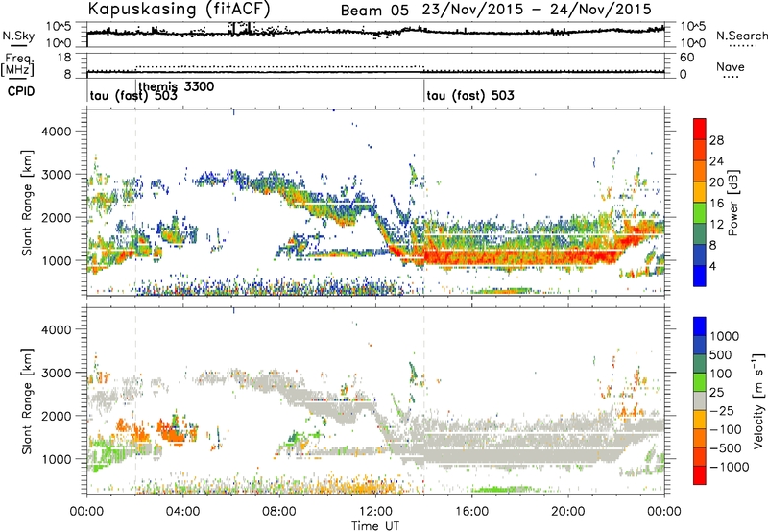Click the 'Power [dB]' colorbar label
768x532 pixels.
tap(732, 203)
